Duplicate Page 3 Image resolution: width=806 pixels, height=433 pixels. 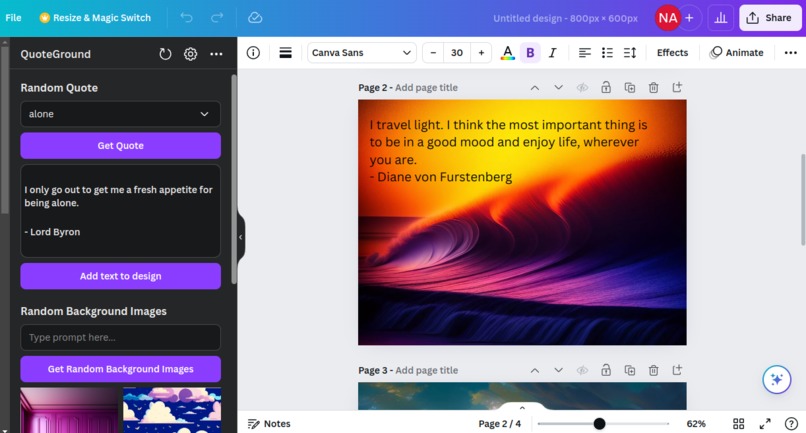(x=630, y=370)
